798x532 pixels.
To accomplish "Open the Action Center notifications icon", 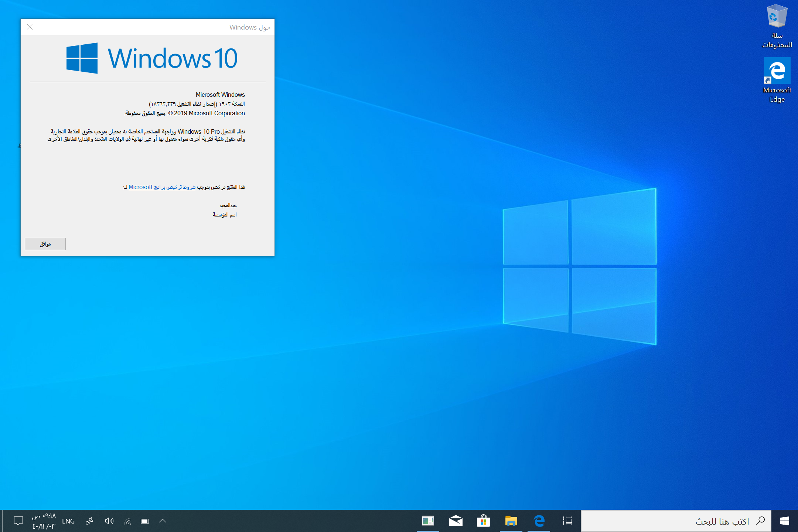I will [18, 521].
